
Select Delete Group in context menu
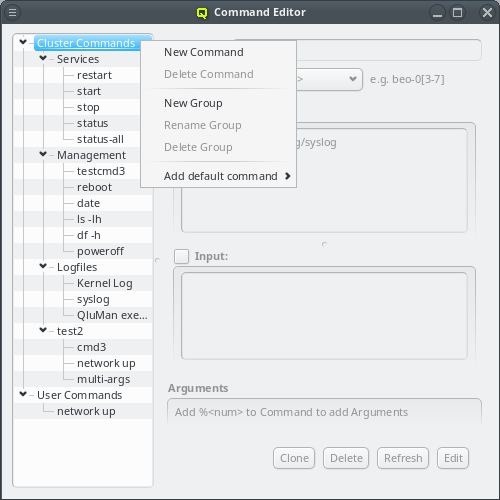pos(220,147)
